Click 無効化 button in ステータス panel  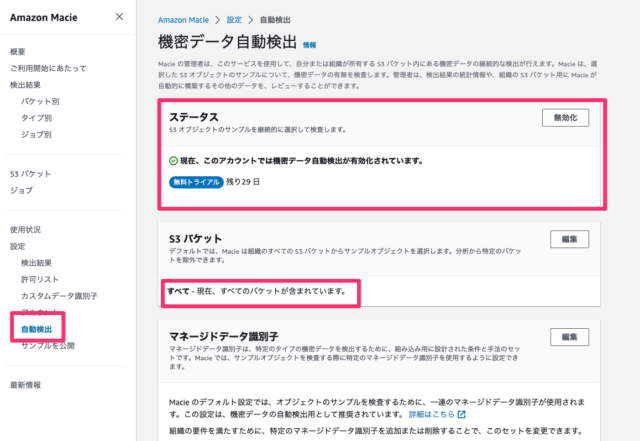pyautogui.click(x=565, y=118)
